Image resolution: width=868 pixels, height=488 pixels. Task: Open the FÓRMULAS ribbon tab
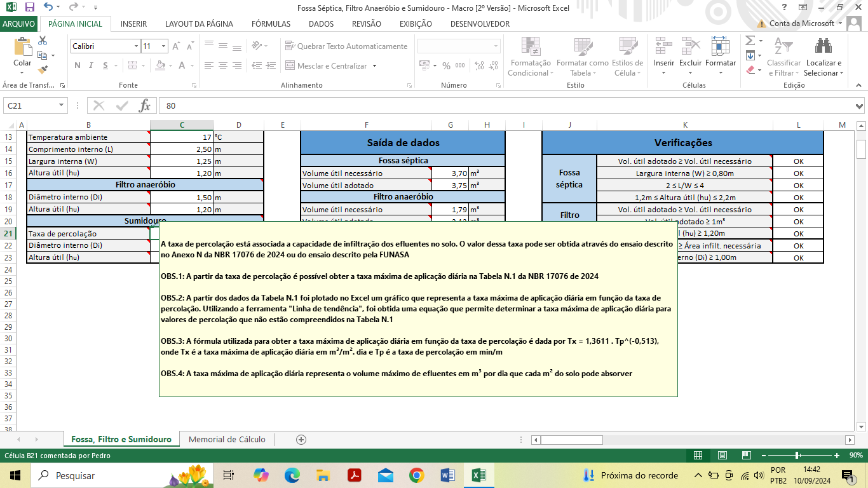[x=271, y=24]
